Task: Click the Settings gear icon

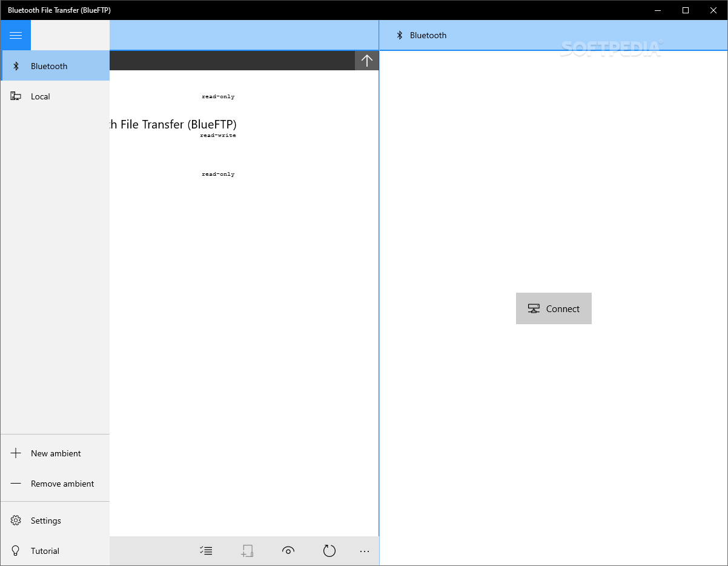Action: (x=16, y=521)
